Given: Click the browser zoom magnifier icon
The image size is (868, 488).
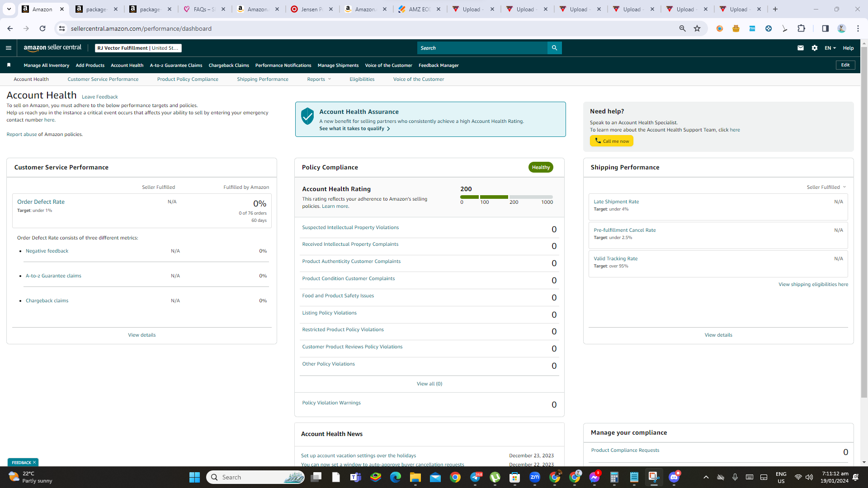Looking at the screenshot, I should tap(683, 28).
